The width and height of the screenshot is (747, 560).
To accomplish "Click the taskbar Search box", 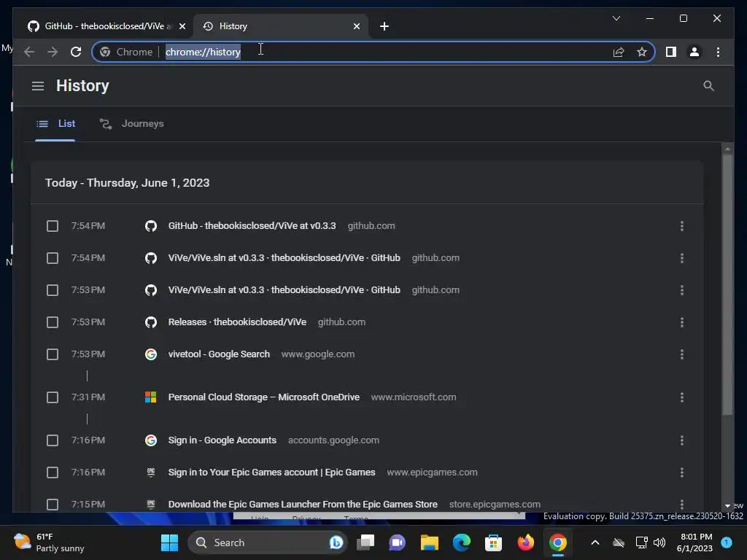I will (x=268, y=542).
